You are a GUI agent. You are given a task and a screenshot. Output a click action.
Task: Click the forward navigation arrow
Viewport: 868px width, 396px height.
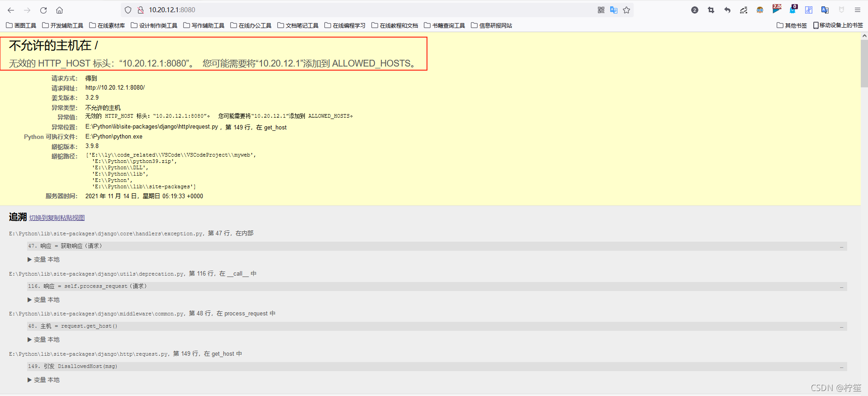point(27,10)
